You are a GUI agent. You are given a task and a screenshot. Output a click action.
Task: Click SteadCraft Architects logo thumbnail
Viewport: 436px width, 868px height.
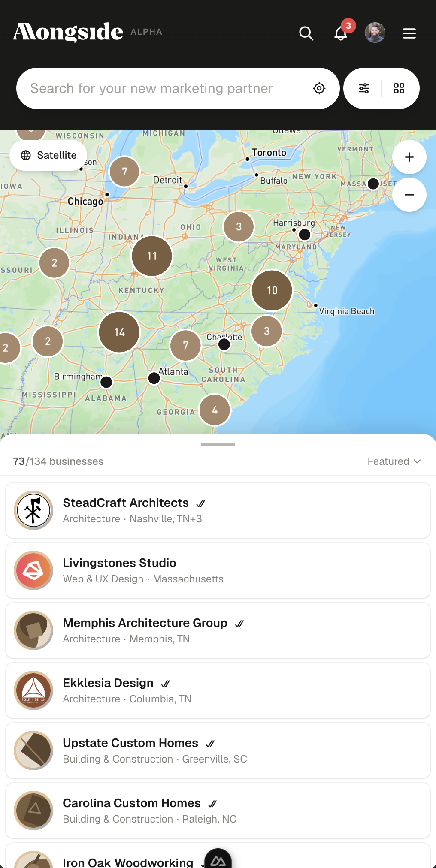tap(33, 510)
